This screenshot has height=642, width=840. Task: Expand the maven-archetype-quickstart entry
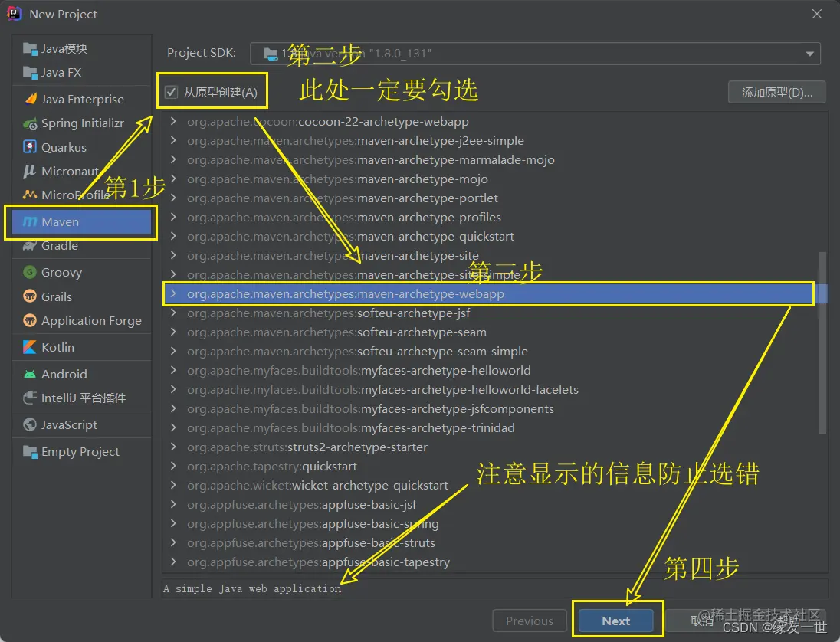click(174, 236)
